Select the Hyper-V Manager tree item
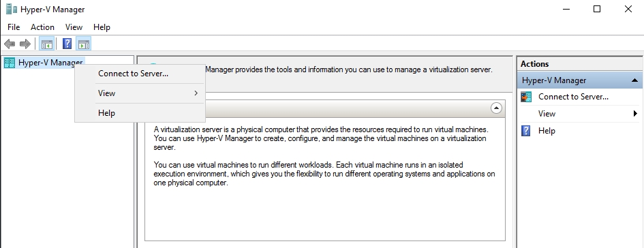Viewport: 644px width, 248px height. pyautogui.click(x=50, y=63)
